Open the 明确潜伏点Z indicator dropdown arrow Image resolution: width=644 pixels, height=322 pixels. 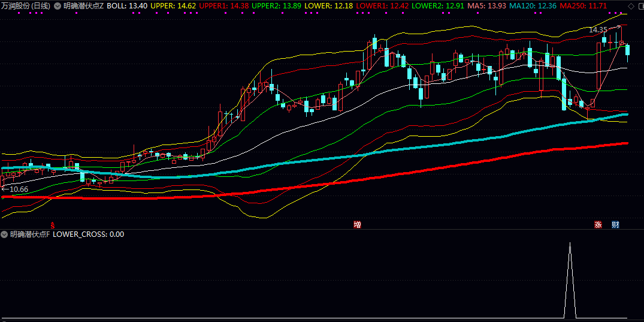pos(57,6)
